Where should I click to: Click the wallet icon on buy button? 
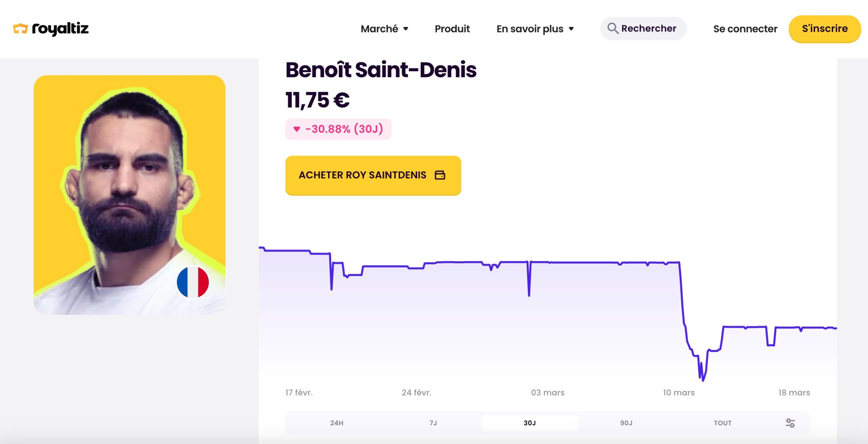[440, 175]
